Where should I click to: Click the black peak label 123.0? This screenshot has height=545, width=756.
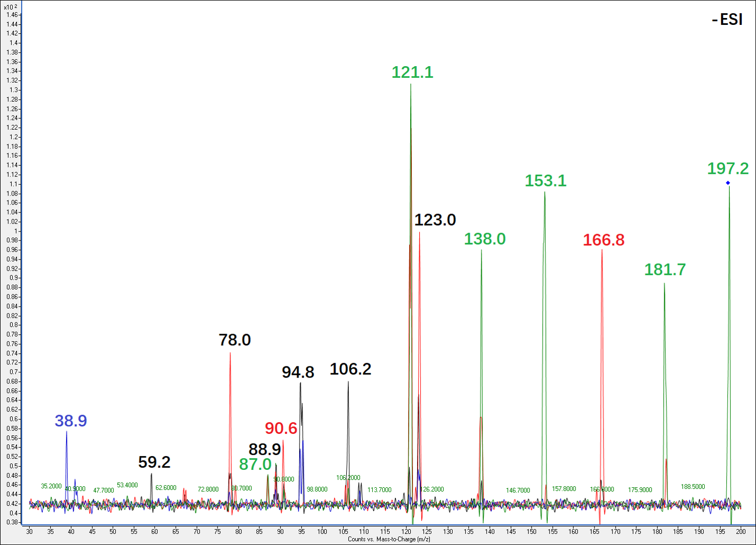(435, 220)
